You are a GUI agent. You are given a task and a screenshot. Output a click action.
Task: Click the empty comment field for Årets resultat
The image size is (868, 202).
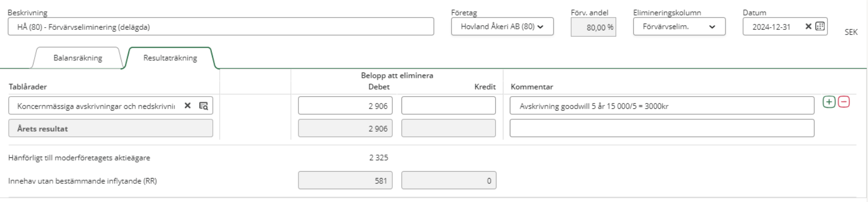click(662, 128)
